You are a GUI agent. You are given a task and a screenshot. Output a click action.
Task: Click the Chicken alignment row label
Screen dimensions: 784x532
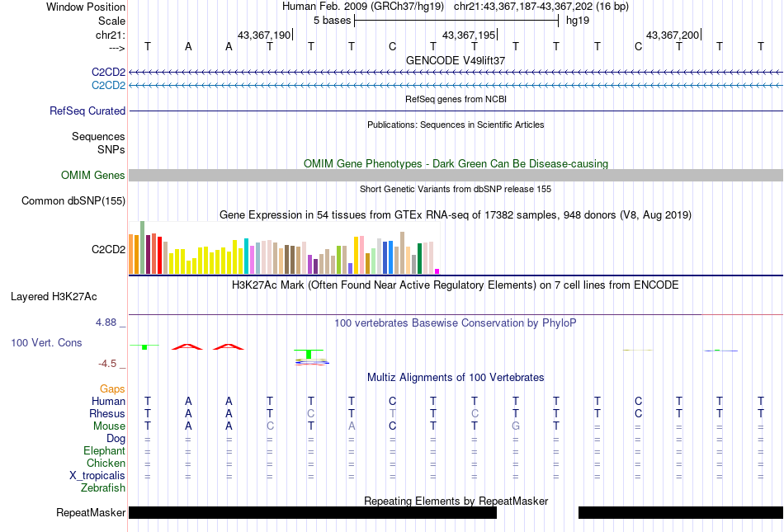click(106, 463)
